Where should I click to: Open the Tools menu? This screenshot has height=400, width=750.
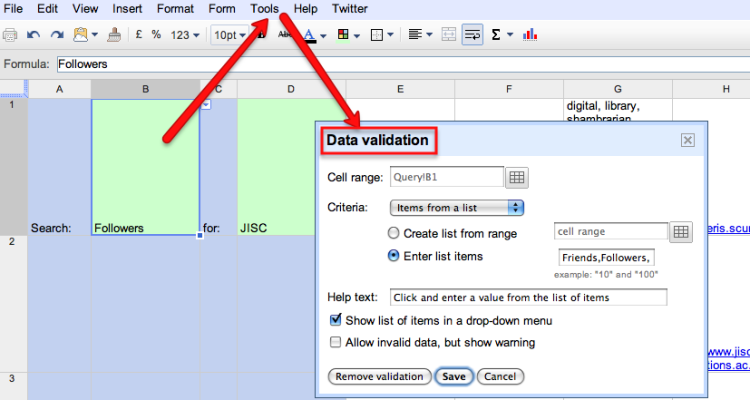click(265, 9)
